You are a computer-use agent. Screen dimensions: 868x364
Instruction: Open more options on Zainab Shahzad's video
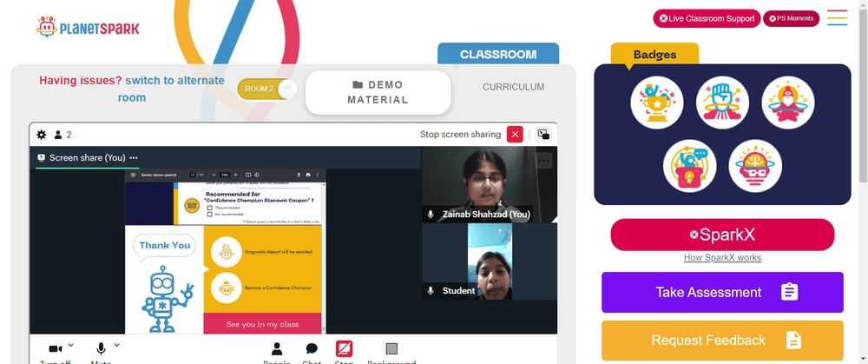(544, 161)
